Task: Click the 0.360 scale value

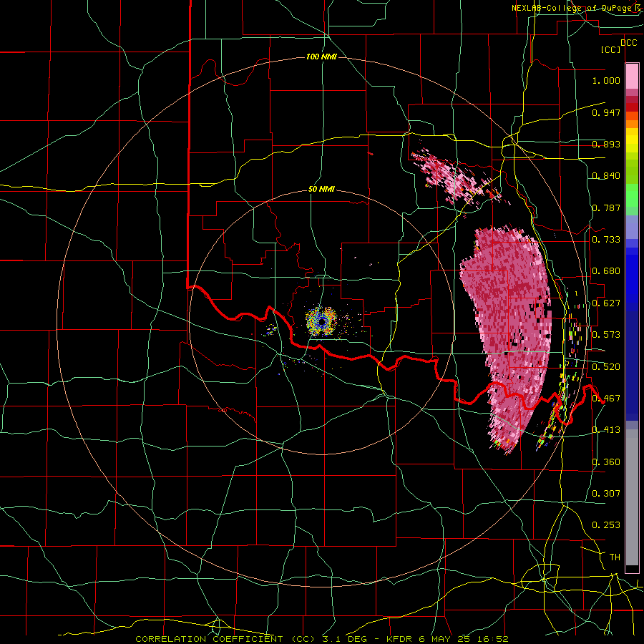Action: click(x=606, y=462)
